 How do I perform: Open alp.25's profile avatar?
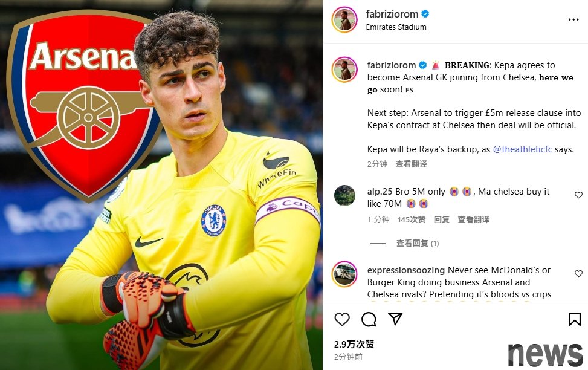coord(344,195)
